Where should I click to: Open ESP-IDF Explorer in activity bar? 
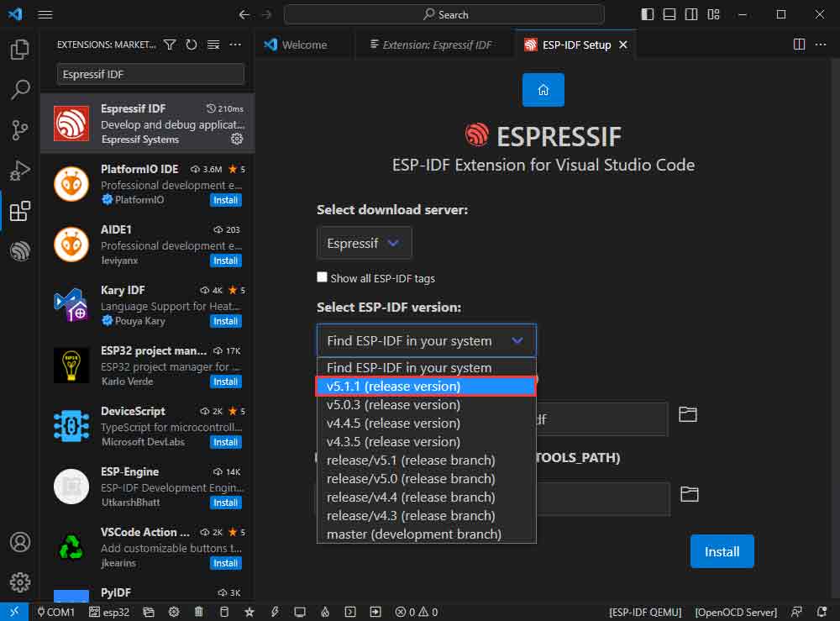pyautogui.click(x=20, y=250)
